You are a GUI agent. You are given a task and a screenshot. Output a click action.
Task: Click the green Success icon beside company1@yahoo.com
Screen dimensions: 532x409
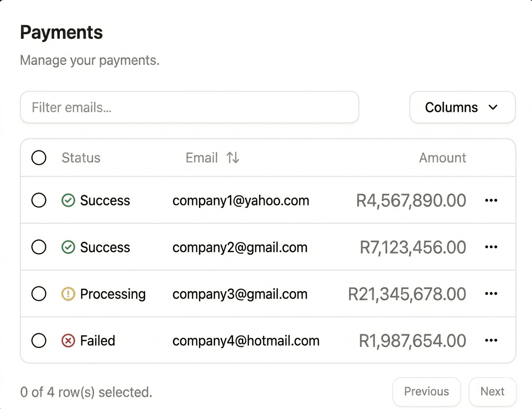point(68,200)
